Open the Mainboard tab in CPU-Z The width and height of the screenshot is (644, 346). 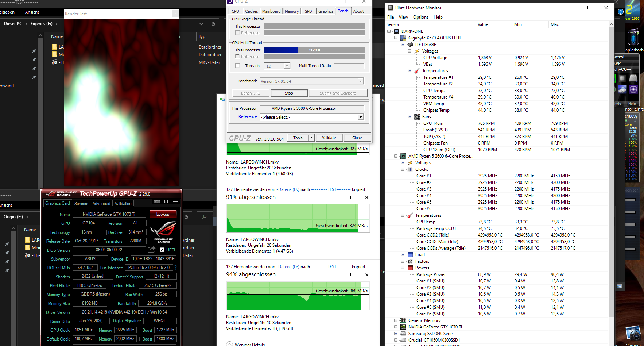click(x=271, y=11)
